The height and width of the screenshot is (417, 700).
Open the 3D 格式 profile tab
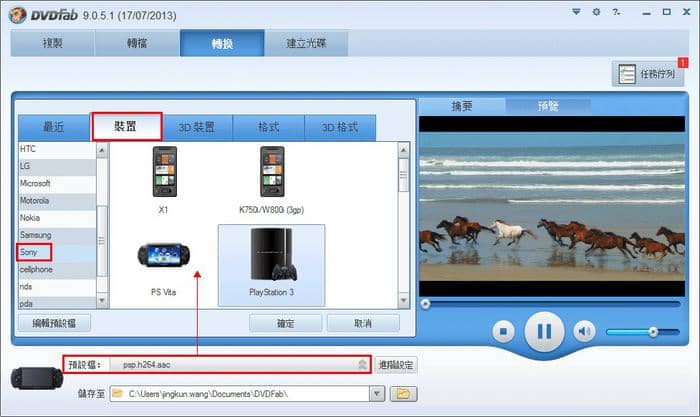340,127
